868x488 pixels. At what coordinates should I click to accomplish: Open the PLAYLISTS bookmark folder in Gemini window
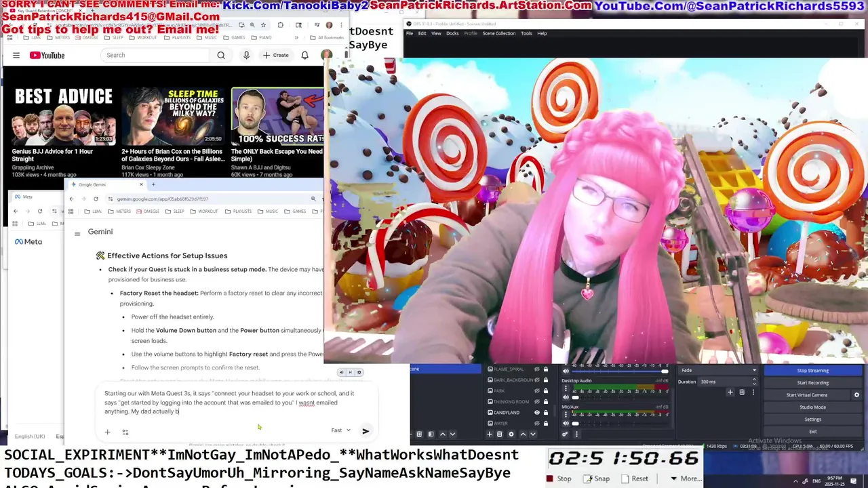coord(238,211)
